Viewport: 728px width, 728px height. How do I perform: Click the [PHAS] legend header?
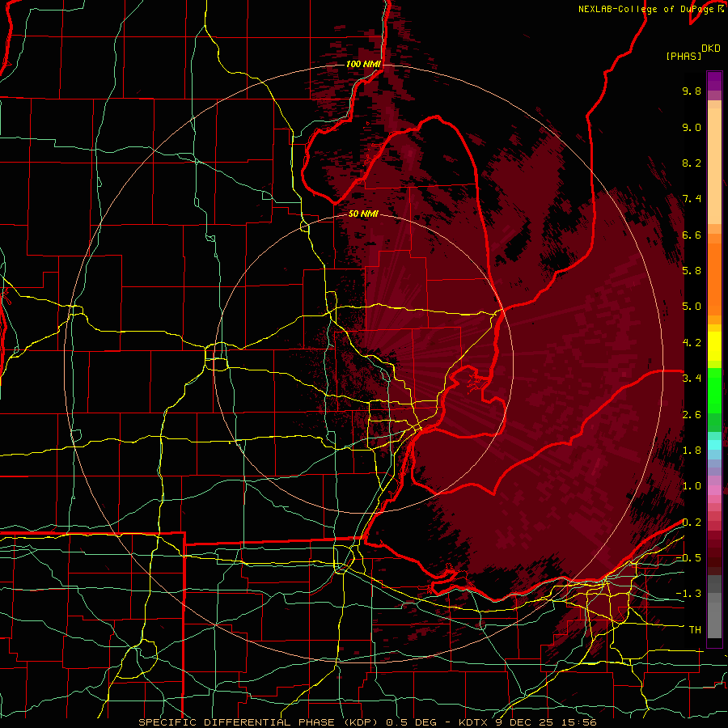[683, 56]
